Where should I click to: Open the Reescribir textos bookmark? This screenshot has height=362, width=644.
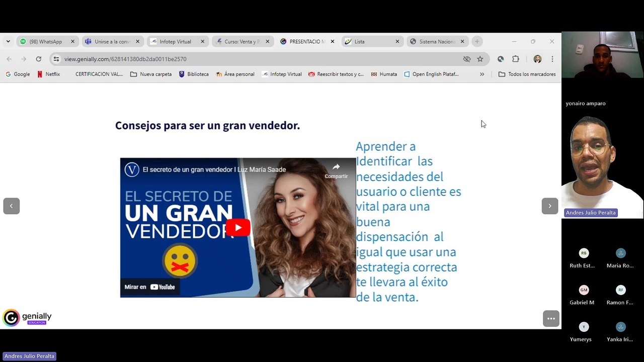pos(336,74)
